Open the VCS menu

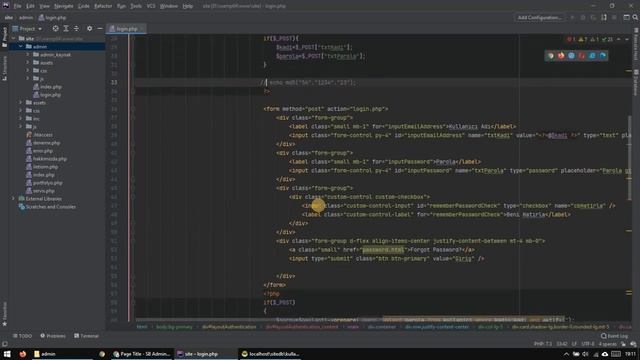151,6
